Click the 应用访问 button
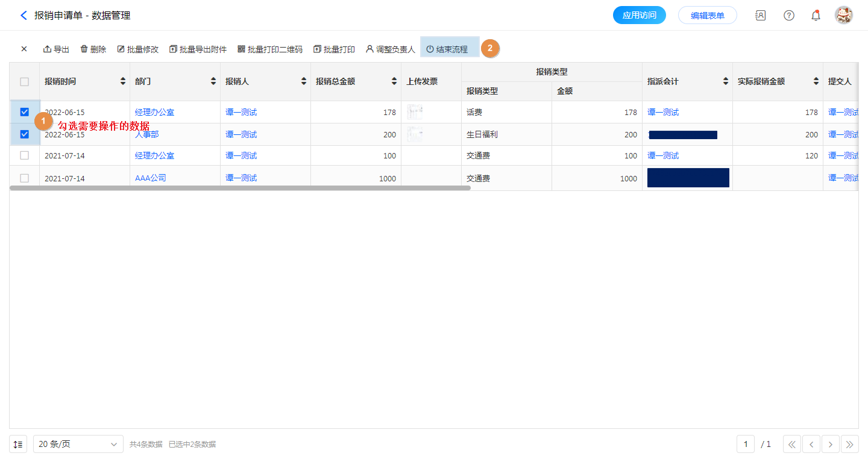Viewport: 868px width, 456px height. (639, 16)
